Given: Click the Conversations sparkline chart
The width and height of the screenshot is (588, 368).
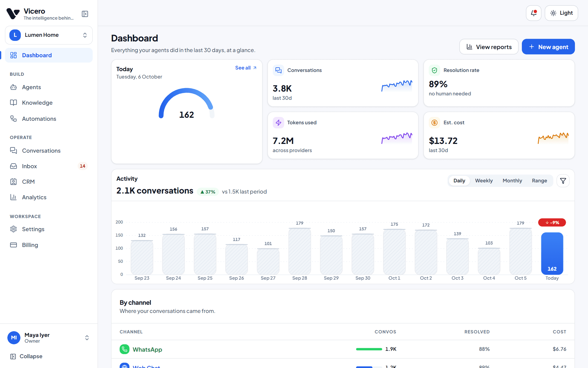Looking at the screenshot, I should pyautogui.click(x=397, y=86).
